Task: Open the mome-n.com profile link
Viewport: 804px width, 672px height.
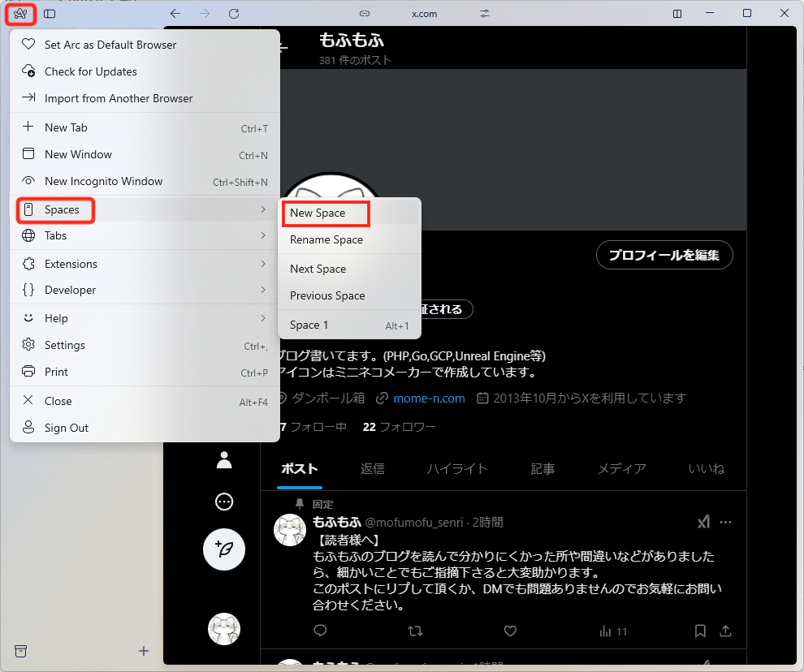Action: point(428,398)
